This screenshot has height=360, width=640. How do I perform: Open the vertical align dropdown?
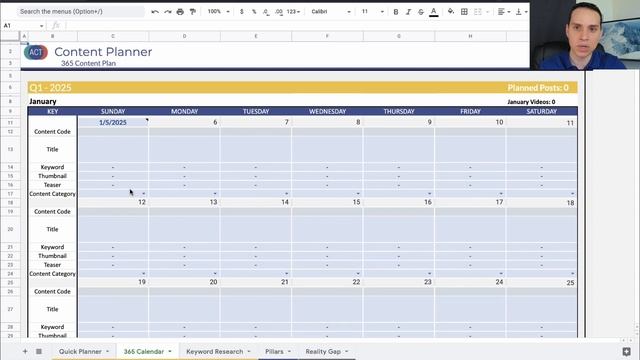pyautogui.click(x=521, y=12)
